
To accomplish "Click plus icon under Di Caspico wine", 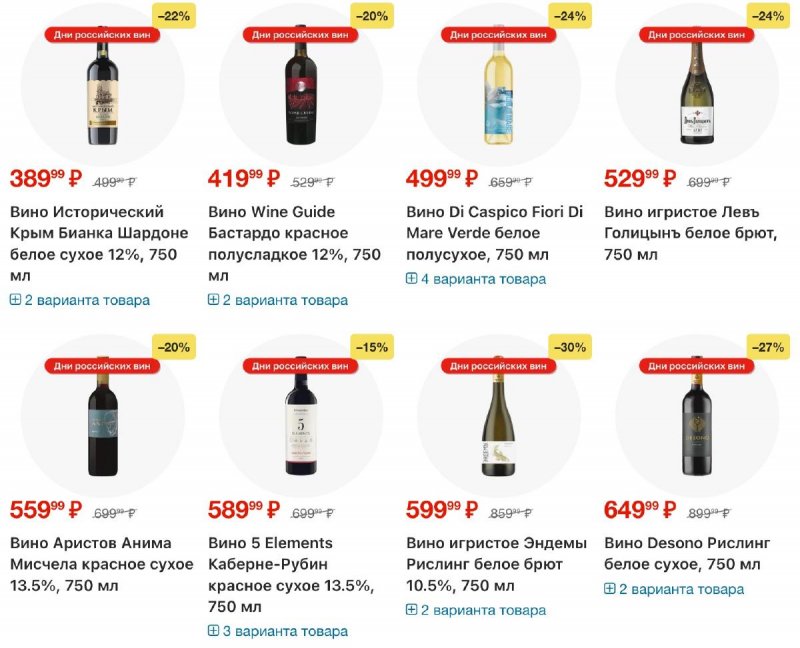I will [412, 279].
